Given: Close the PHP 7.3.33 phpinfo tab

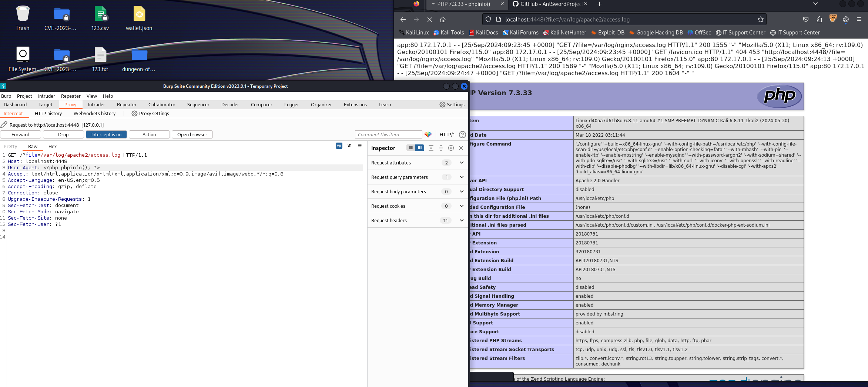Looking at the screenshot, I should (x=502, y=4).
